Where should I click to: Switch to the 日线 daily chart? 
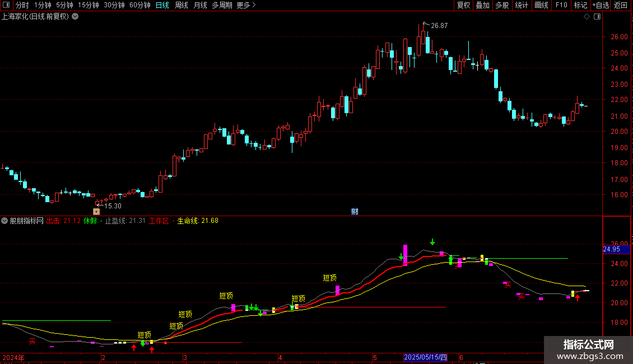click(162, 5)
